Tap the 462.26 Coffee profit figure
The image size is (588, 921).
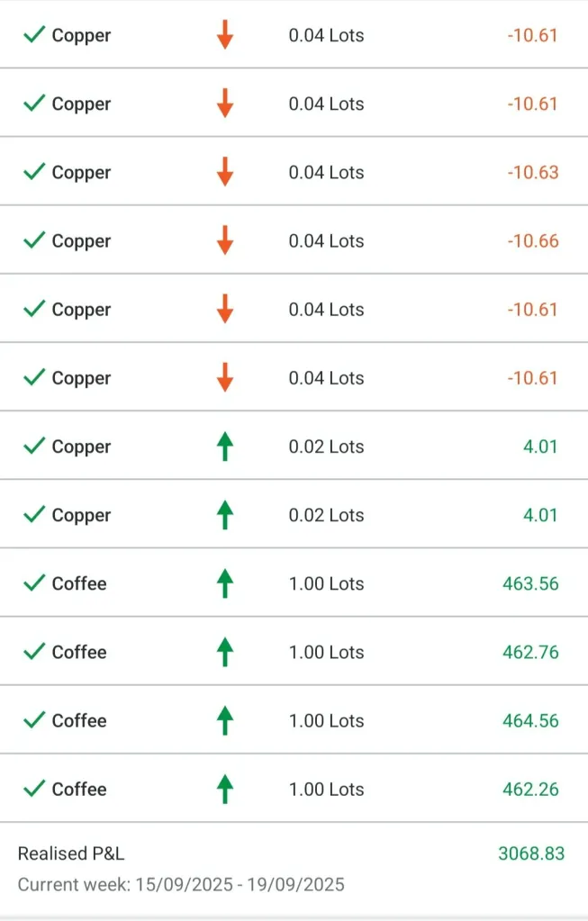530,789
